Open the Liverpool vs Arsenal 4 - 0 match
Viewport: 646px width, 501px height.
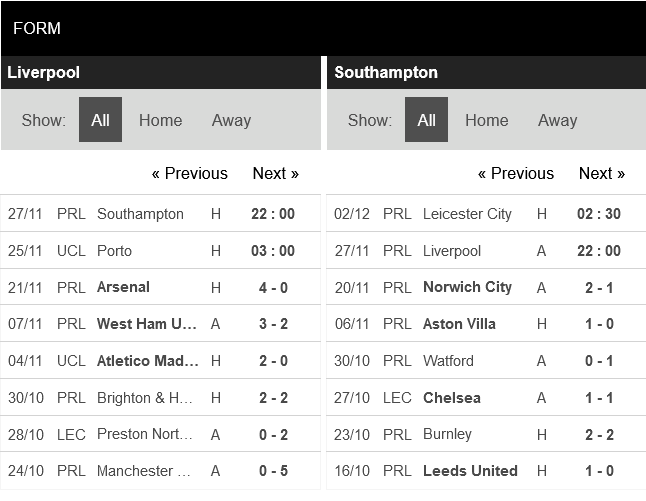[273, 287]
